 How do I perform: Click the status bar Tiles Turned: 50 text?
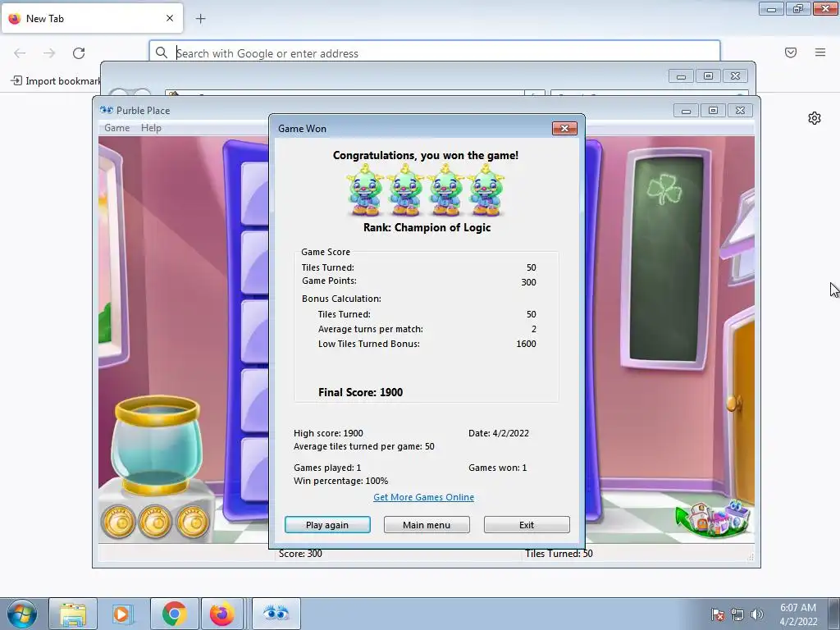click(559, 554)
